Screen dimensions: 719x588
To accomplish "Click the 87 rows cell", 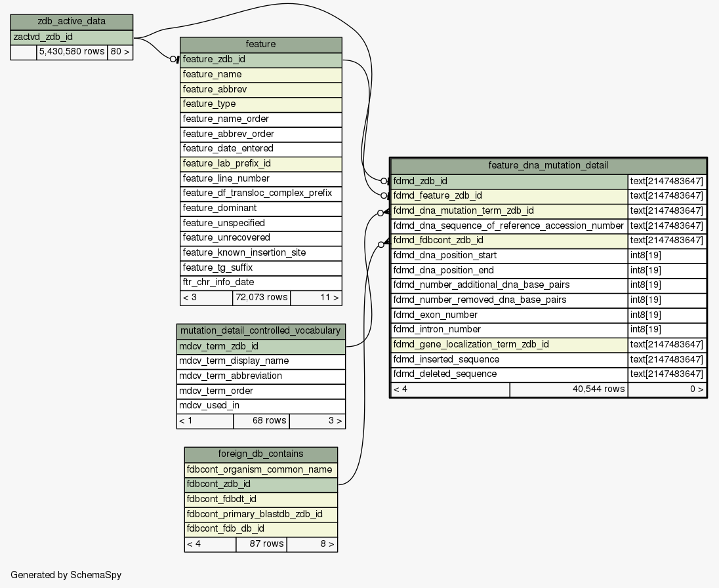I will (261, 545).
